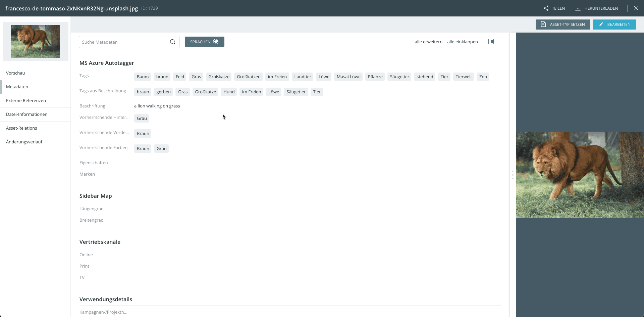Image resolution: width=644 pixels, height=317 pixels.
Task: Open the Änderungsverlauf tab
Action: click(24, 142)
